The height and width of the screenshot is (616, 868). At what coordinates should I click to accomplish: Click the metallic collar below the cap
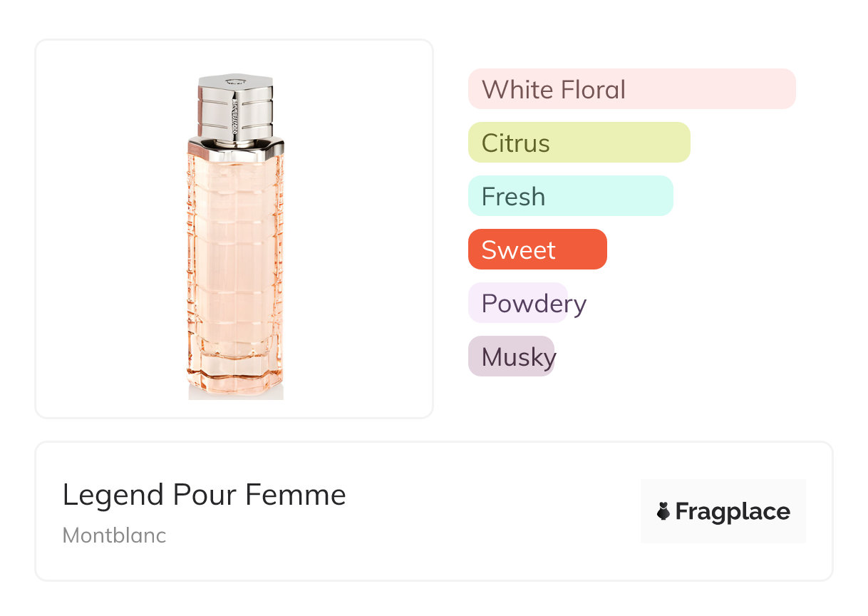[235, 148]
